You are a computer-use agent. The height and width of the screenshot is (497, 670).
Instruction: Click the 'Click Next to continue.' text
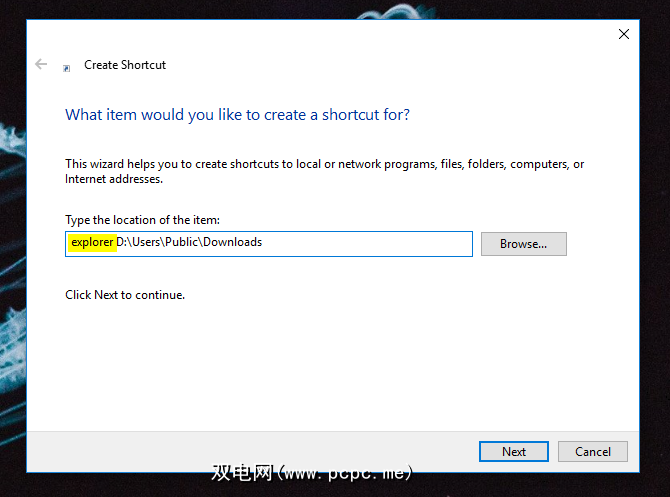point(125,295)
